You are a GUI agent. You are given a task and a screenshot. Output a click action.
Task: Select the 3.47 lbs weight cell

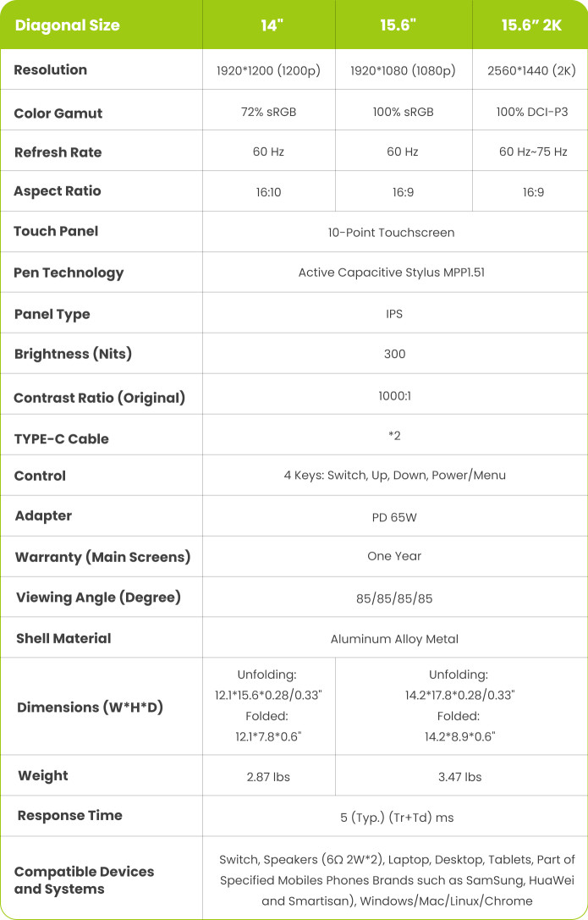(x=461, y=777)
